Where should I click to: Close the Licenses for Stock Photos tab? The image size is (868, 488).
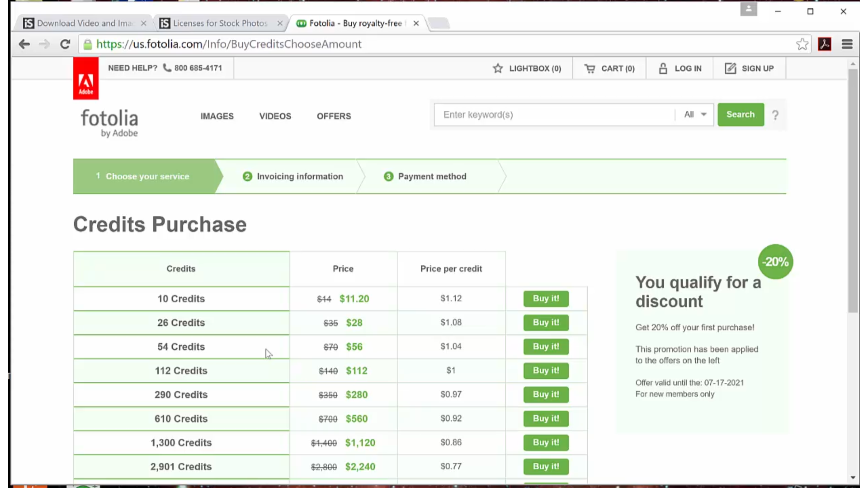(x=280, y=23)
